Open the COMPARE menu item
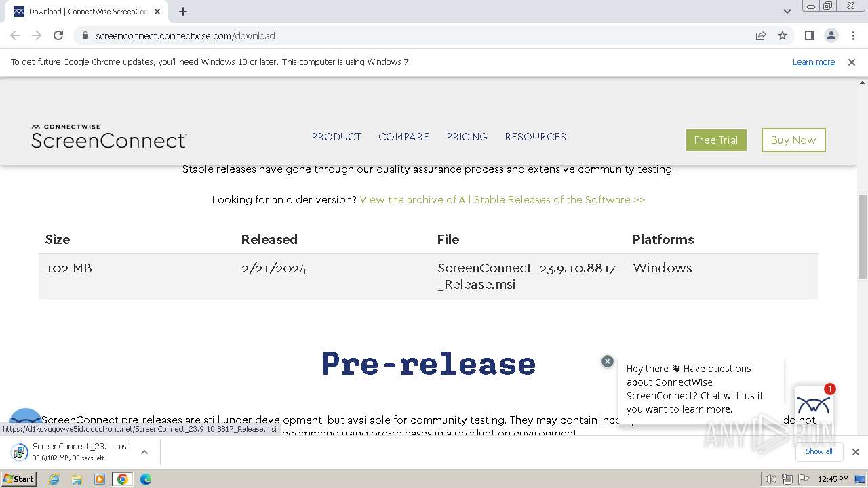 pos(403,137)
